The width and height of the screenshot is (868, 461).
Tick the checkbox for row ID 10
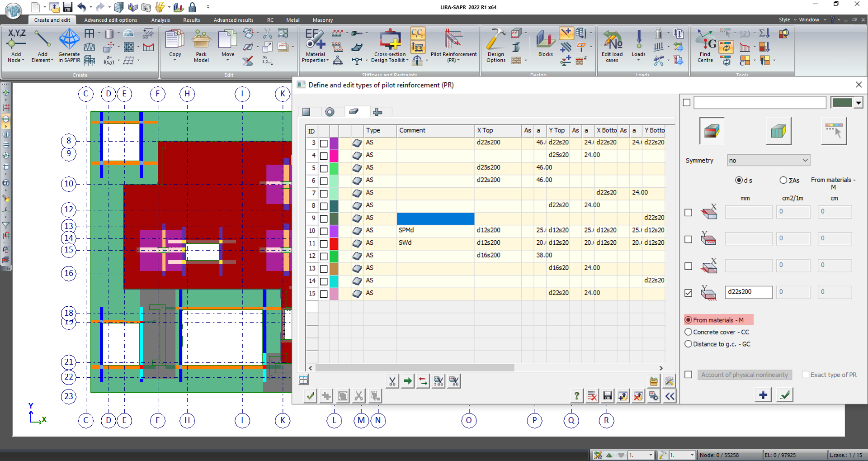[x=324, y=231]
